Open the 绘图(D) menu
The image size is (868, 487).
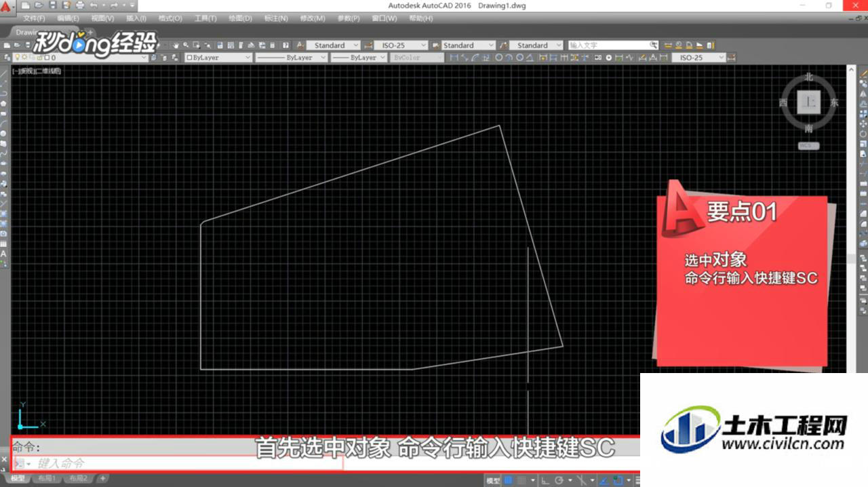click(x=240, y=18)
